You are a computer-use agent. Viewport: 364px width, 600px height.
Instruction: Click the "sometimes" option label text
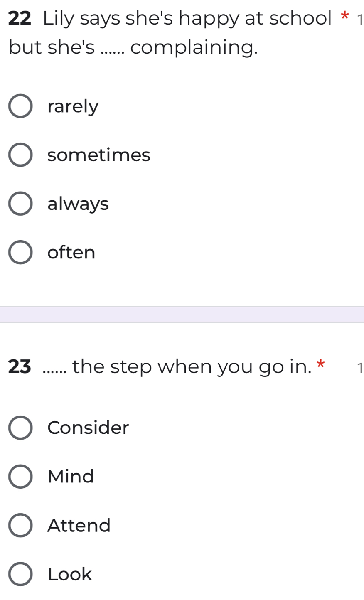(x=98, y=155)
